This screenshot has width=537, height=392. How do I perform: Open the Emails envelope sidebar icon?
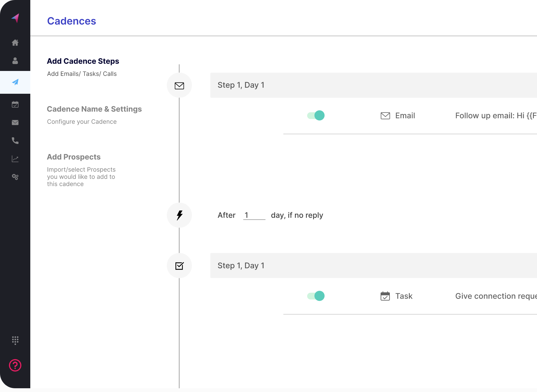pyautogui.click(x=15, y=123)
